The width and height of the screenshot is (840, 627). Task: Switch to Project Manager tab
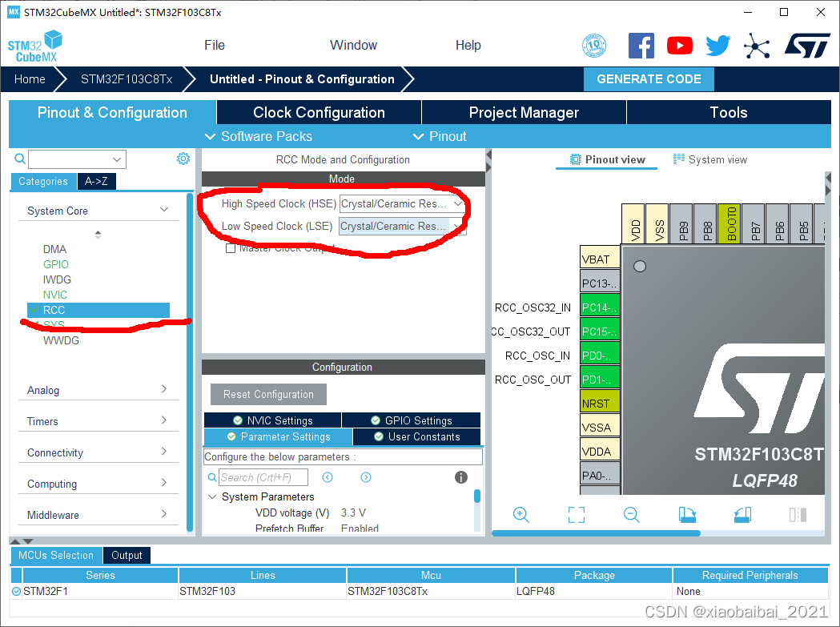pyautogui.click(x=524, y=113)
